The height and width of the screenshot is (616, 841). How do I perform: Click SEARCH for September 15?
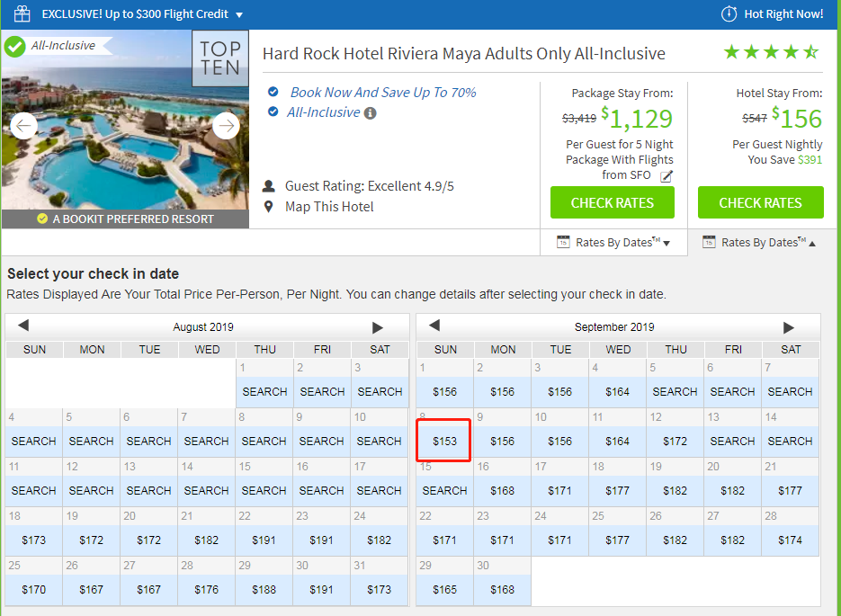(x=444, y=490)
